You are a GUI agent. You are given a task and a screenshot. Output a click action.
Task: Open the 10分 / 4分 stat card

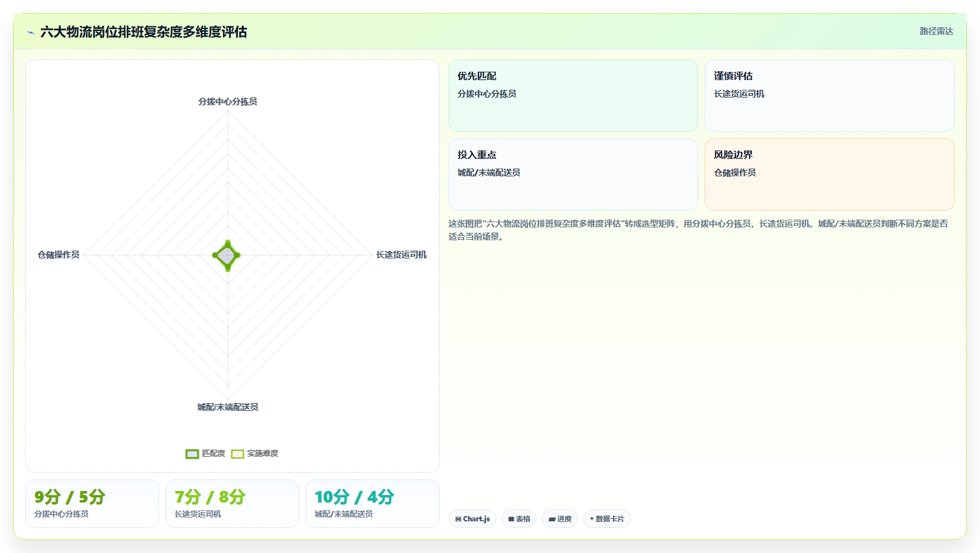click(x=372, y=503)
